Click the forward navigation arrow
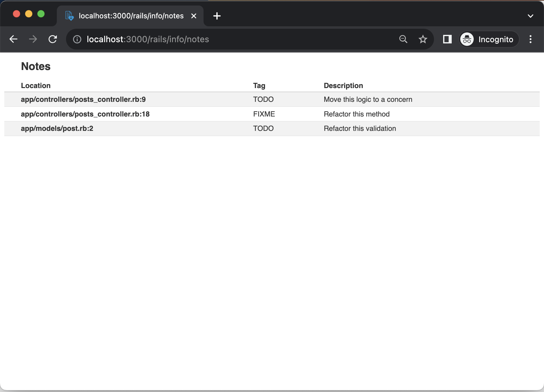 coord(33,39)
